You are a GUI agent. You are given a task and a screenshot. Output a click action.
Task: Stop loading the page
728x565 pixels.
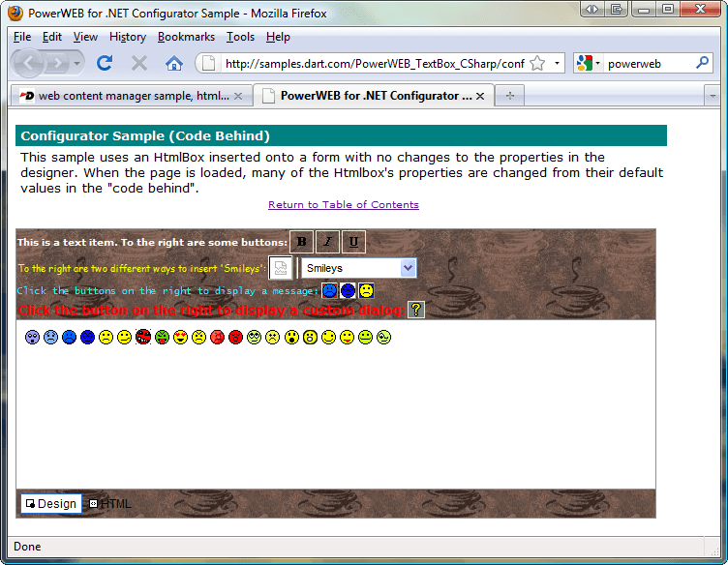[x=139, y=63]
